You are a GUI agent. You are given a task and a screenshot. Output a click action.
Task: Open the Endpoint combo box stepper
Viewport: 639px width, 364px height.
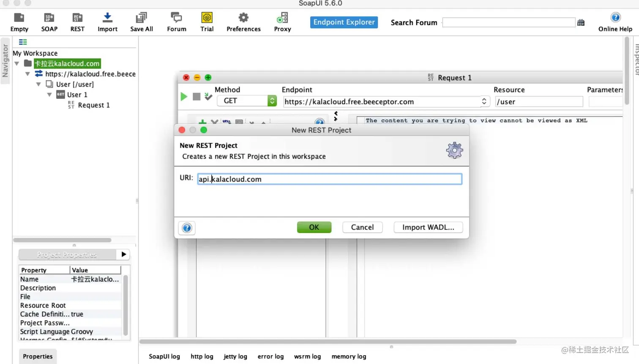[484, 101]
